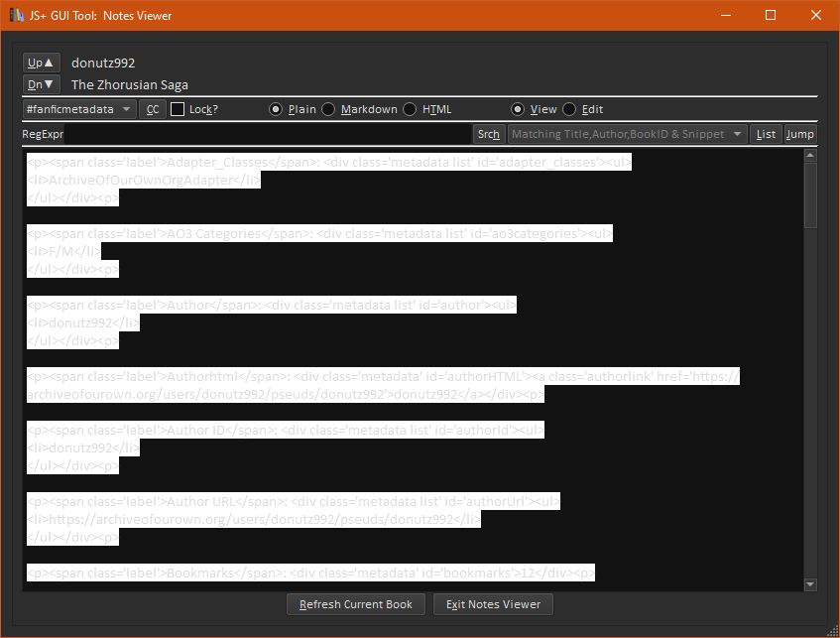Tick the Lock? checkbox
Viewport: 840px width, 638px height.
point(178,109)
